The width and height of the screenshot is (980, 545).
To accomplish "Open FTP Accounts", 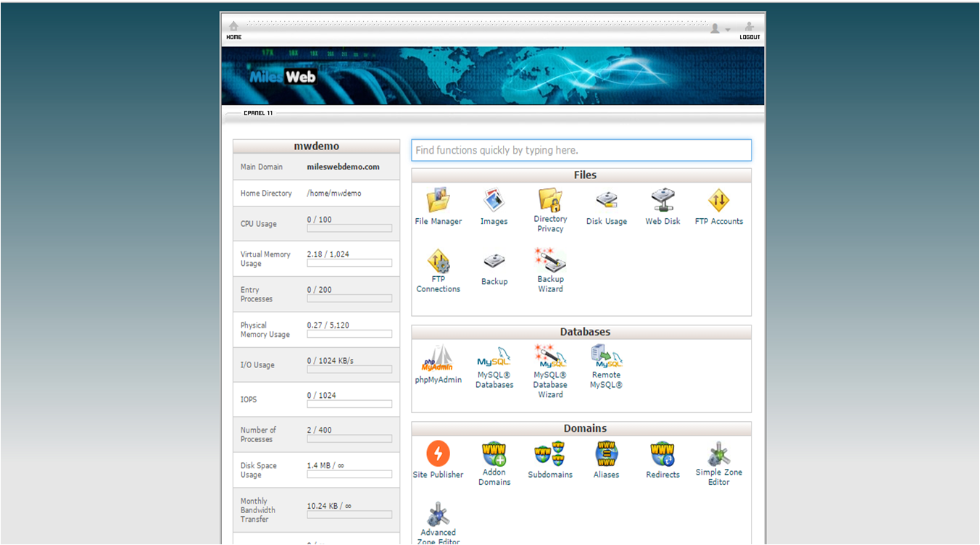I will 719,200.
